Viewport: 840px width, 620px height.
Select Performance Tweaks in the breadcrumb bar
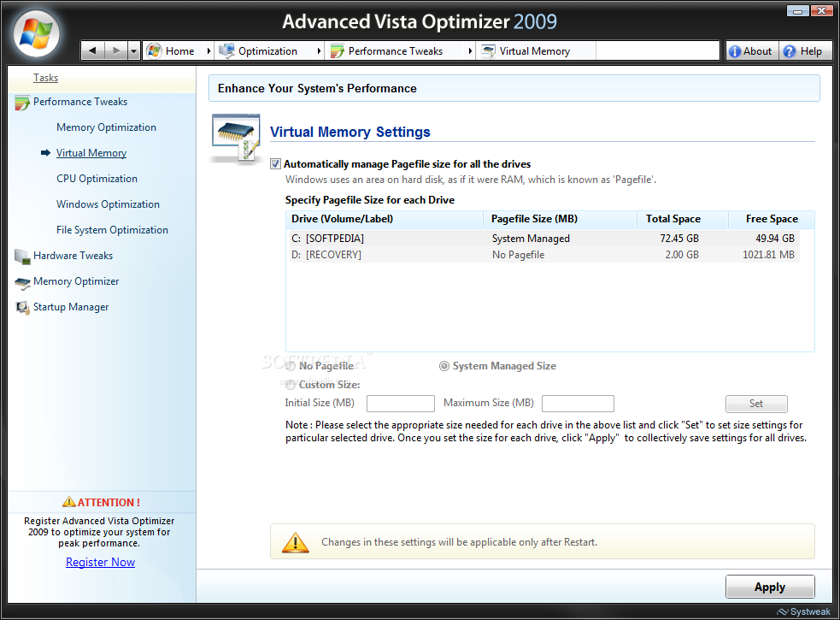[x=396, y=51]
